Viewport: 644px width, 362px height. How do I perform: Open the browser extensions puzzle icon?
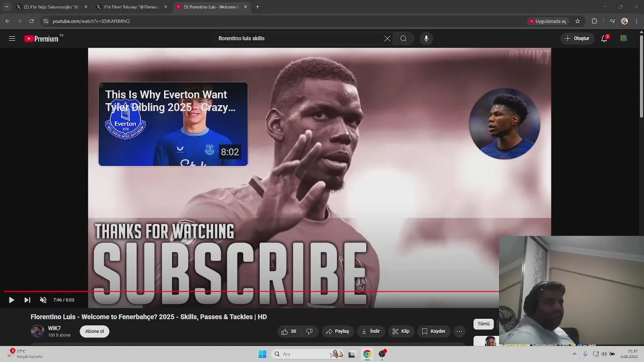tap(594, 21)
